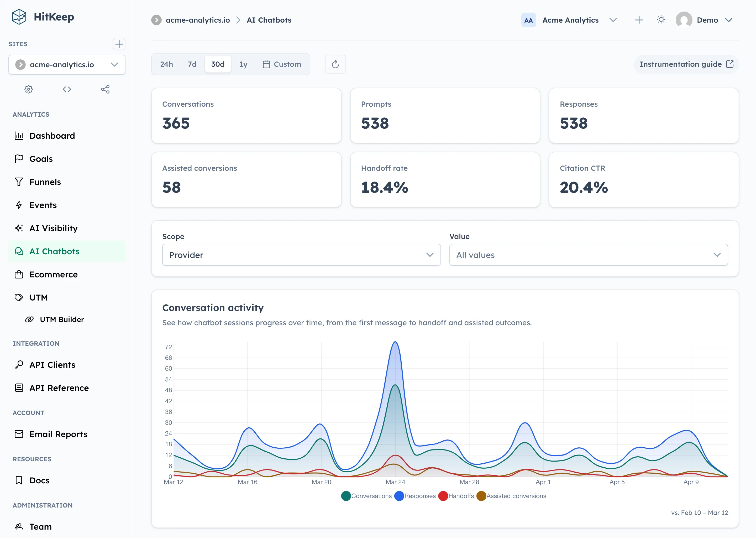756x538 pixels.
Task: Hide the Responses series via its legend dot
Action: coord(399,496)
